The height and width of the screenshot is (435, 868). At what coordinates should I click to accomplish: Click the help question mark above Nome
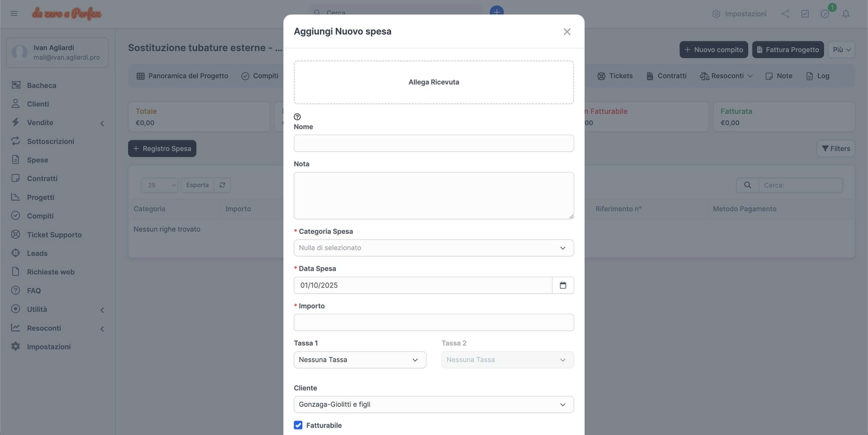point(297,117)
